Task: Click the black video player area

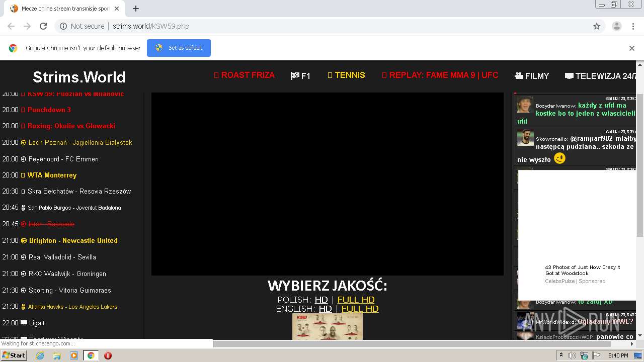Action: [x=328, y=184]
